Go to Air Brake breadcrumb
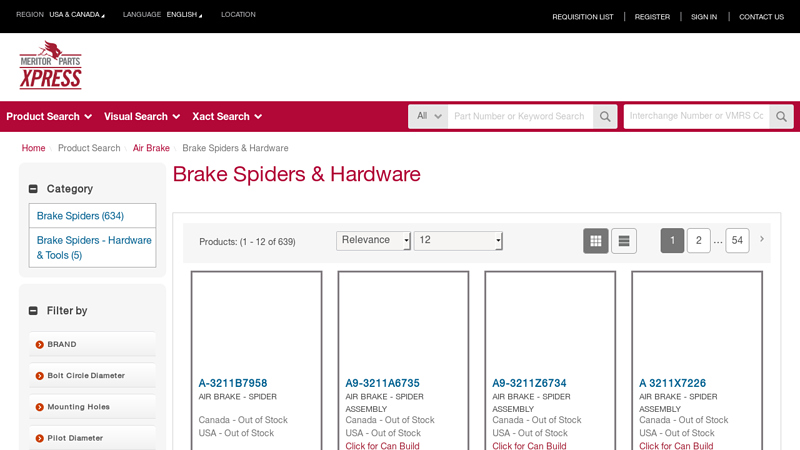The image size is (800, 450). point(151,148)
